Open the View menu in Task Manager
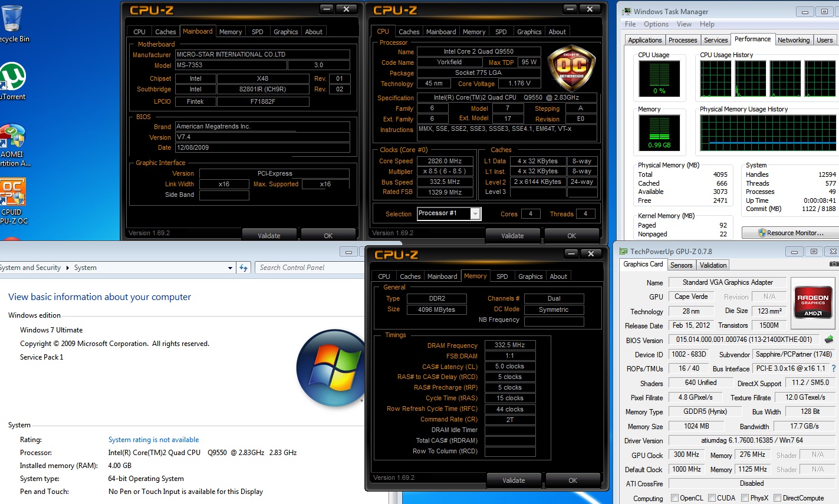The width and height of the screenshot is (839, 504). [x=684, y=24]
